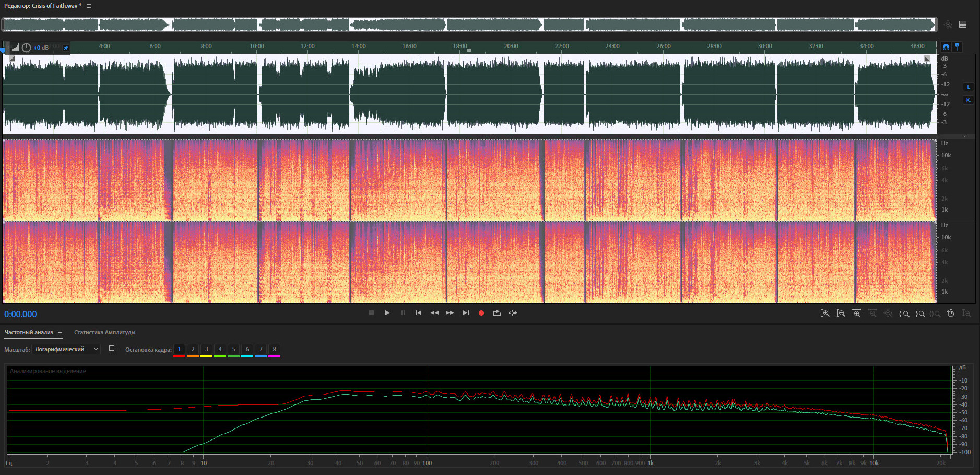Toggle the magnet snapping button
Screen dimensions: 980x475
click(946, 47)
